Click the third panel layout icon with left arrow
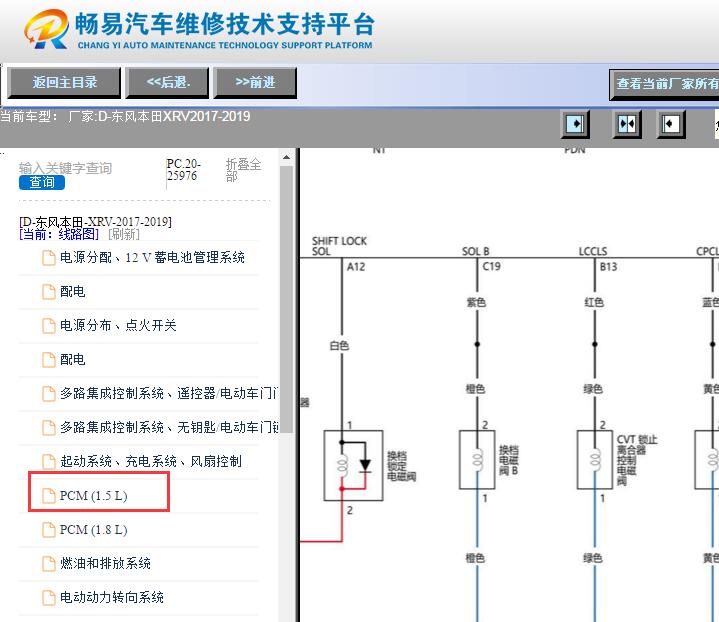719x622 pixels. pyautogui.click(x=670, y=124)
